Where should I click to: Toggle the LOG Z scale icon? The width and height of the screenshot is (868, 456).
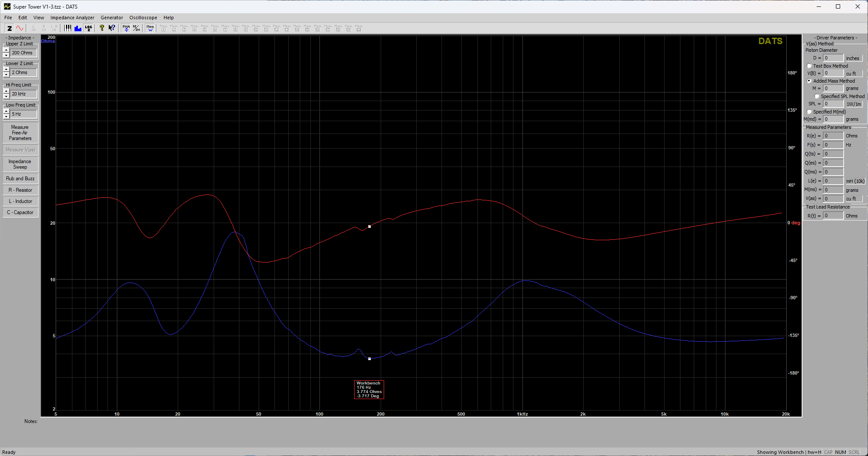coord(88,28)
